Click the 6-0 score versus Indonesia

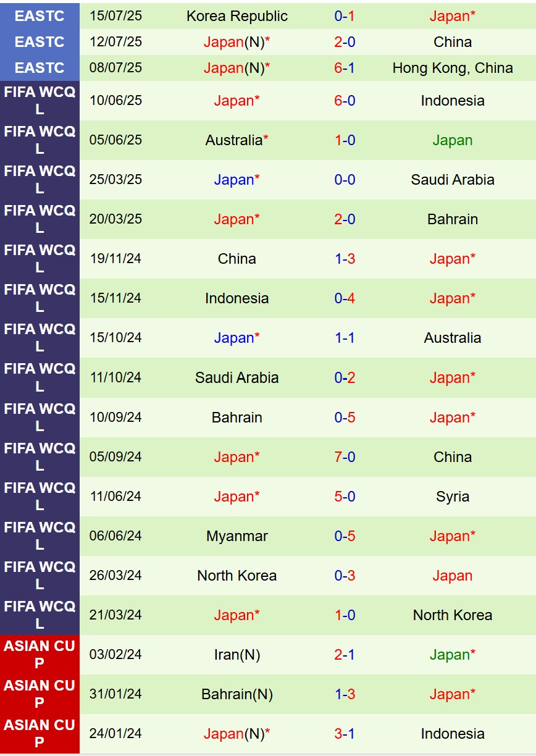(345, 101)
